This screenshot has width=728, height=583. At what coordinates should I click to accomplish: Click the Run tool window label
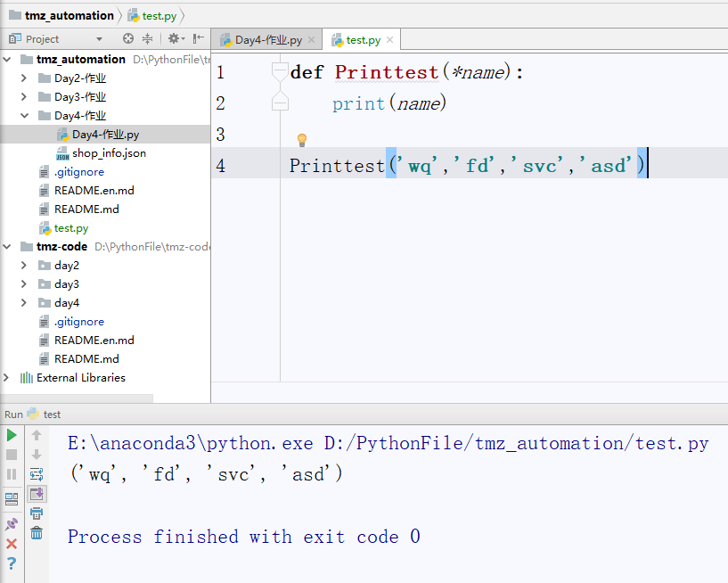click(13, 415)
